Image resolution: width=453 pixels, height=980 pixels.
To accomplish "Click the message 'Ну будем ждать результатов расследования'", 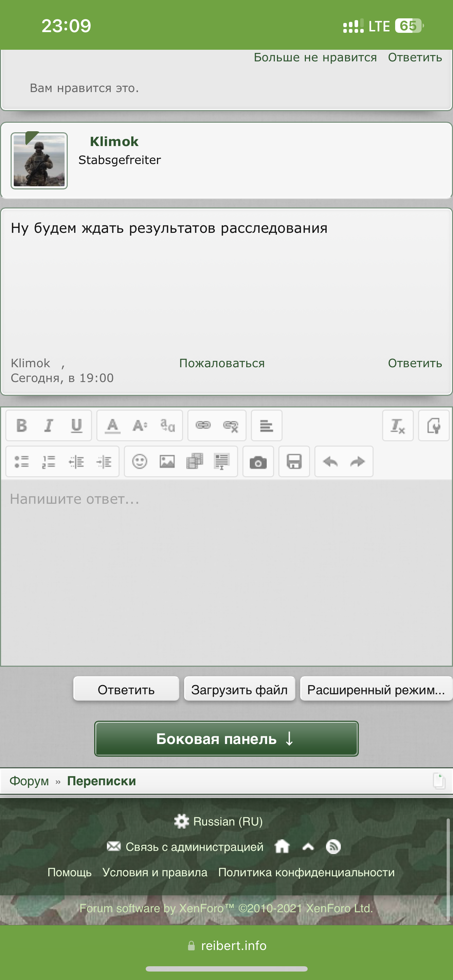I will (169, 228).
